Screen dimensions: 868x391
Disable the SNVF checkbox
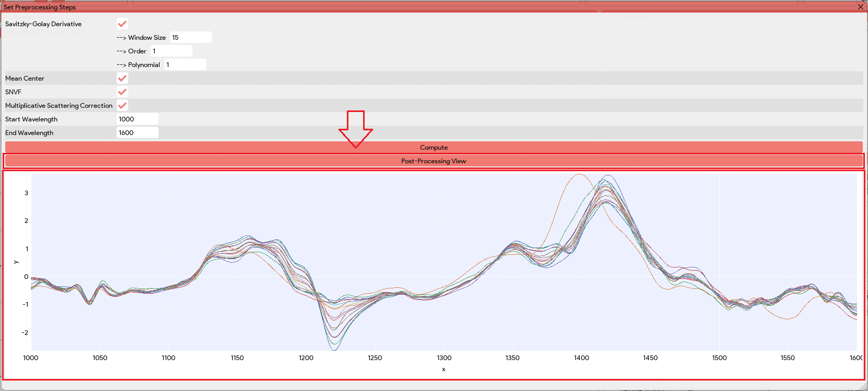(122, 92)
